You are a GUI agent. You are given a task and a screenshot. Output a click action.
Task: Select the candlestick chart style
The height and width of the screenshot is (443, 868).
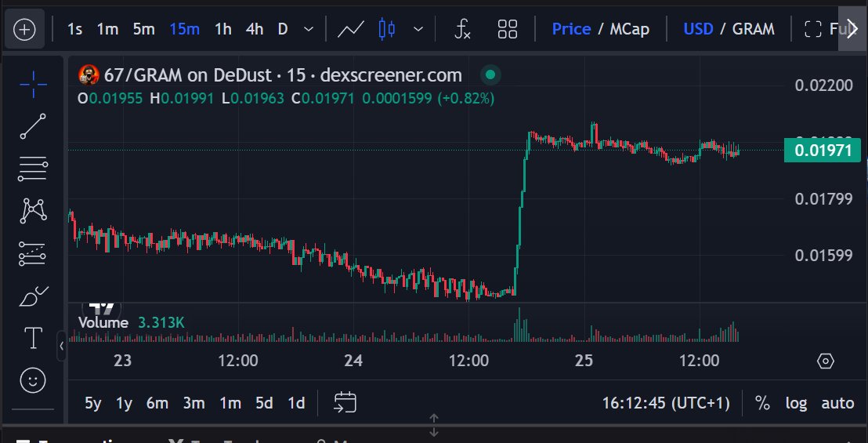387,29
